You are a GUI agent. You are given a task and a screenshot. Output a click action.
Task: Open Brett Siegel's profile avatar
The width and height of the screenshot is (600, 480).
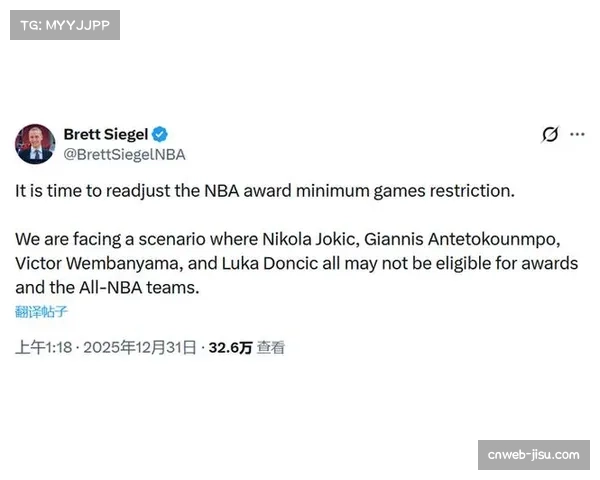pyautogui.click(x=35, y=144)
